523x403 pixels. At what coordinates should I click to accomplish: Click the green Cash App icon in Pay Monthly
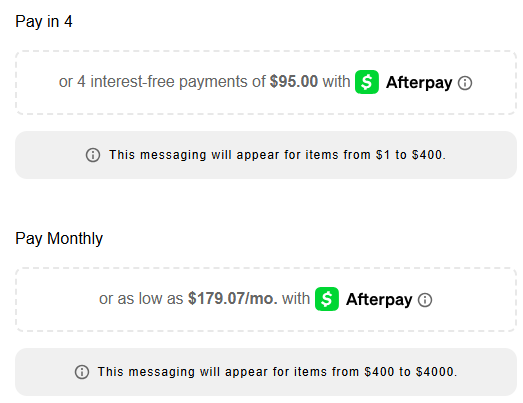[327, 299]
